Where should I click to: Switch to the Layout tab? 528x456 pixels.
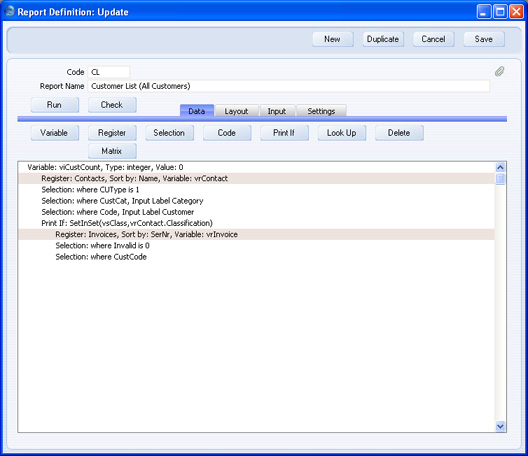coord(236,111)
